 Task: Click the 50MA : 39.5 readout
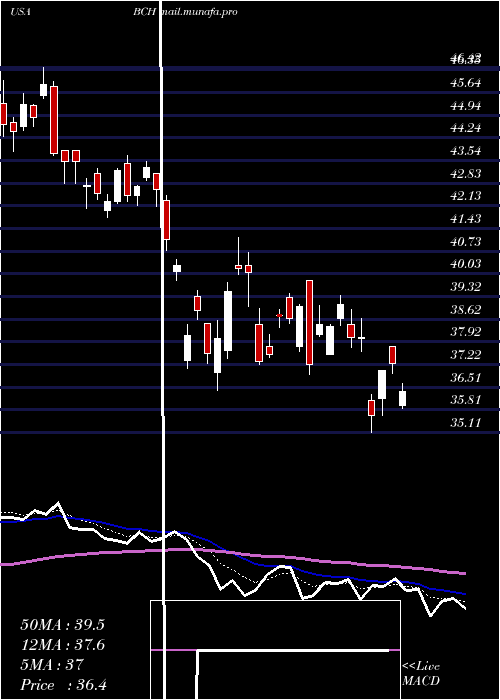(x=62, y=625)
